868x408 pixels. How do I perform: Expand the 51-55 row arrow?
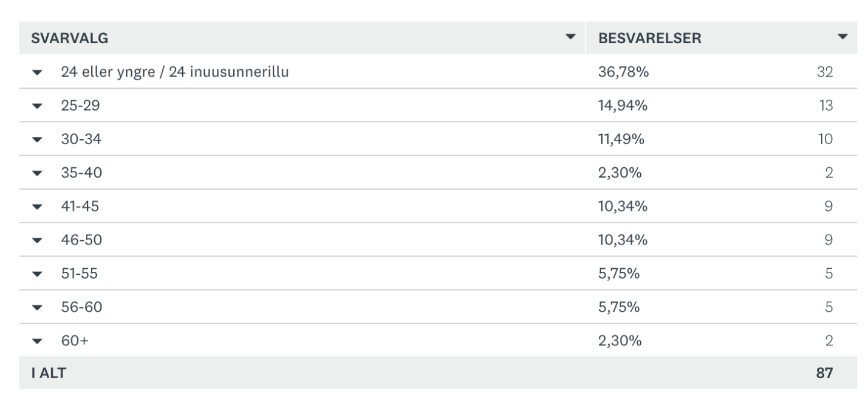click(x=38, y=275)
